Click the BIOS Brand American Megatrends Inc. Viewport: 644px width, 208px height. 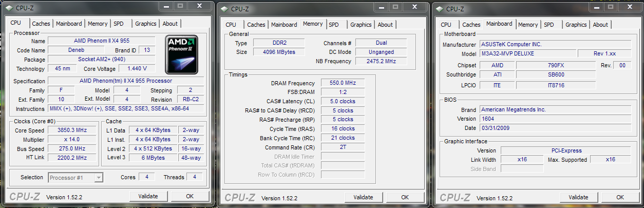[x=555, y=110]
